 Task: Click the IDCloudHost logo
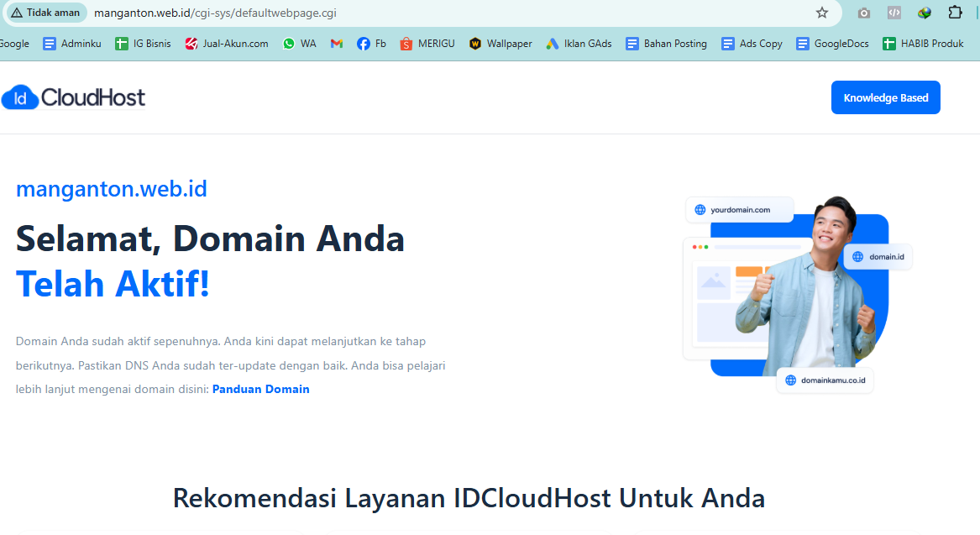coord(74,98)
